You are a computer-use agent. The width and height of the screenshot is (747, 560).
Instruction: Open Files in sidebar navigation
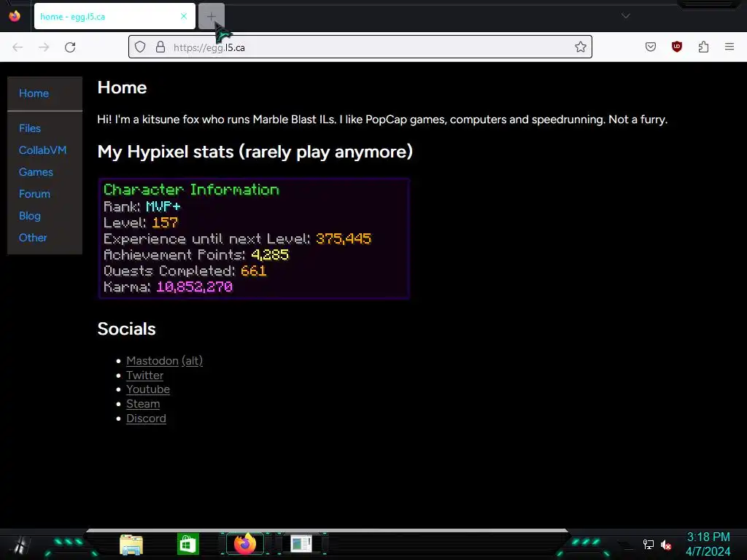29,128
